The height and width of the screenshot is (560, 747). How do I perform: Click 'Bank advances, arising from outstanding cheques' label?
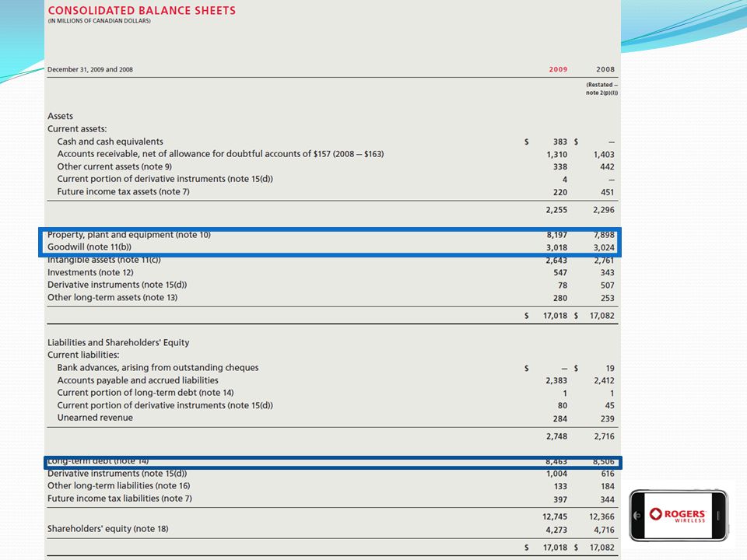click(158, 368)
